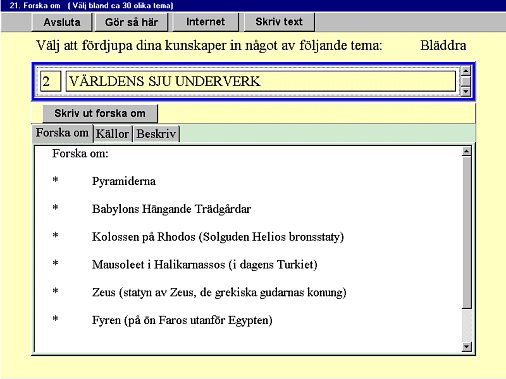Select the Forska om tab
506x379 pixels.
pyautogui.click(x=62, y=133)
